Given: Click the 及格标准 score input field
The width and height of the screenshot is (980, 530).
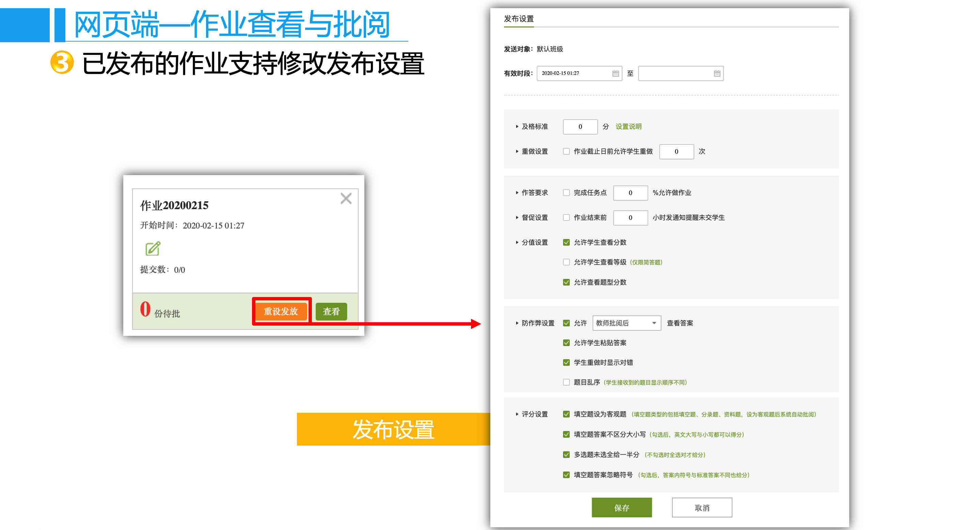Looking at the screenshot, I should point(580,127).
